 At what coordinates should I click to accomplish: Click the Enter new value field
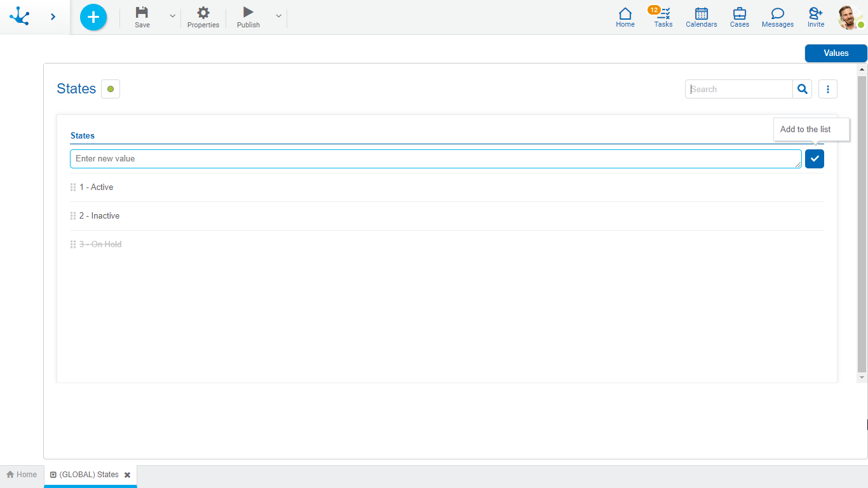click(x=435, y=159)
